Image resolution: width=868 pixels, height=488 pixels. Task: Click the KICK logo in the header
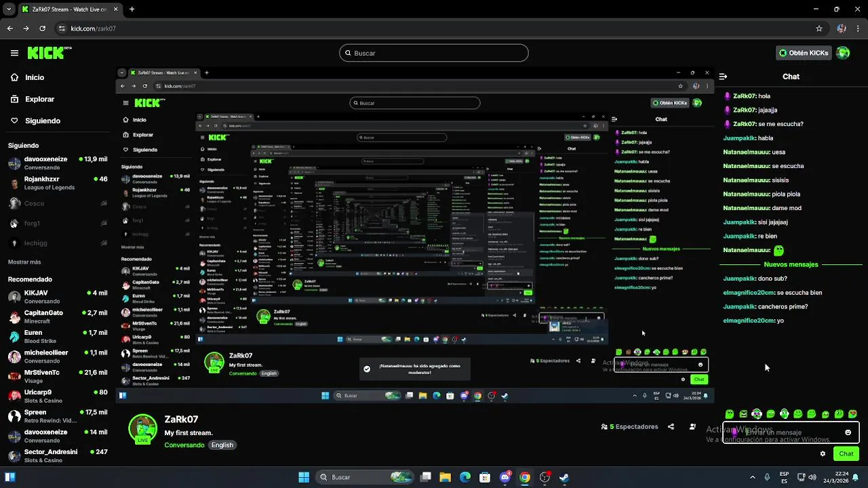[50, 52]
